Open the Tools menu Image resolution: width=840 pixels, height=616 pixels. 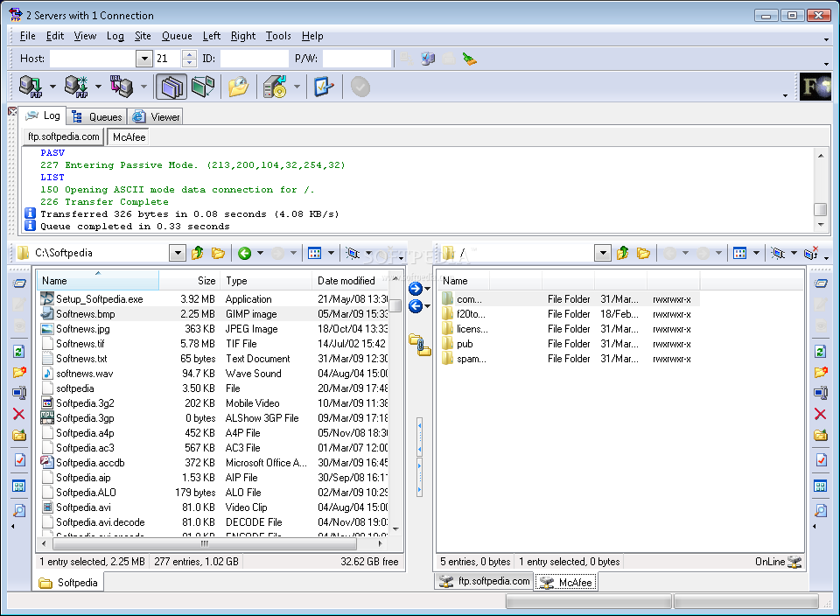coord(278,36)
